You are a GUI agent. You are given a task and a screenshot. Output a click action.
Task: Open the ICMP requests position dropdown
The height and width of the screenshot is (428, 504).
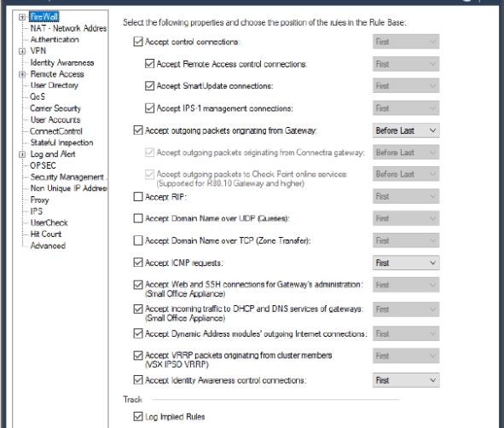coord(406,263)
